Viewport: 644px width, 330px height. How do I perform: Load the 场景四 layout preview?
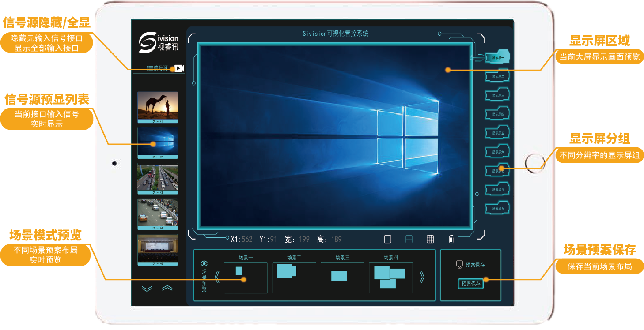[x=391, y=277]
